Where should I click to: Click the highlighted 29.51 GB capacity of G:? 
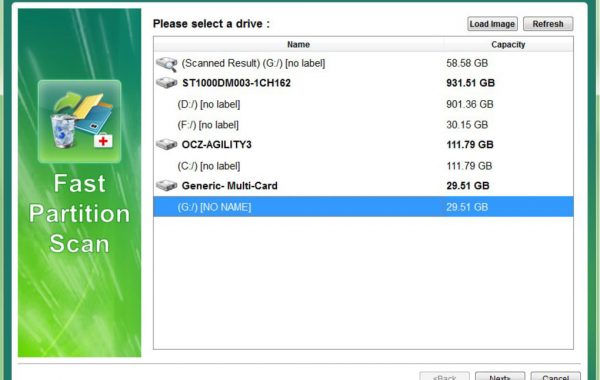point(467,207)
